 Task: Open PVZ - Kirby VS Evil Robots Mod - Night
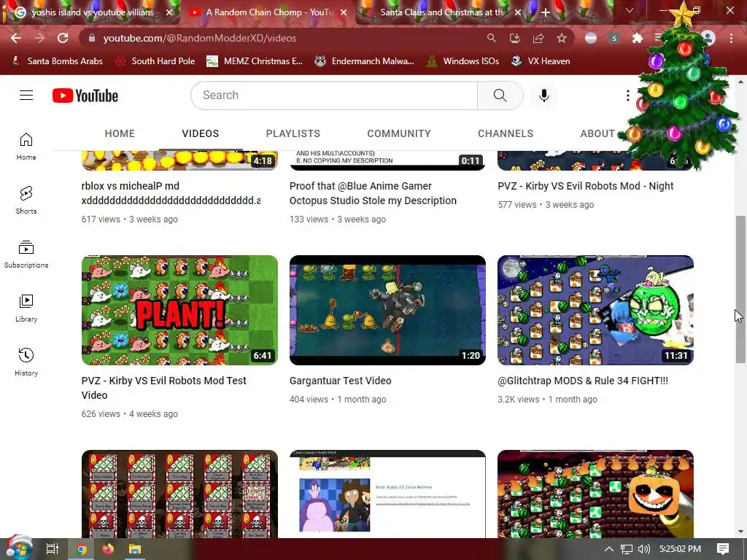coord(586,186)
